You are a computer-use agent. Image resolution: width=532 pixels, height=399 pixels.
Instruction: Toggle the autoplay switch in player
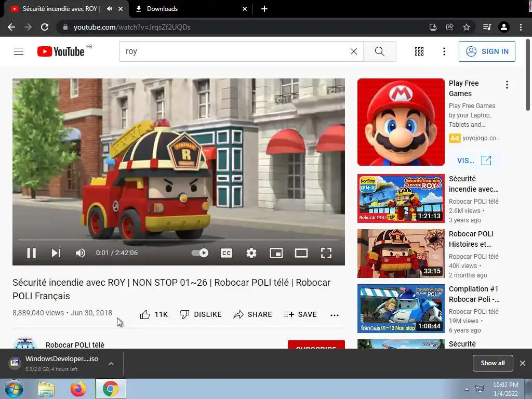point(200,253)
